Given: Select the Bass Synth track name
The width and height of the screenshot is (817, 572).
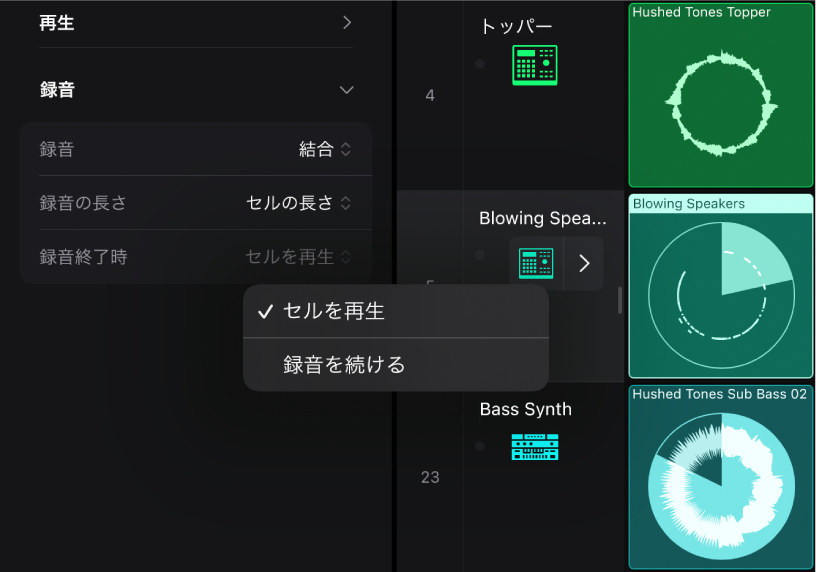Looking at the screenshot, I should pos(525,409).
